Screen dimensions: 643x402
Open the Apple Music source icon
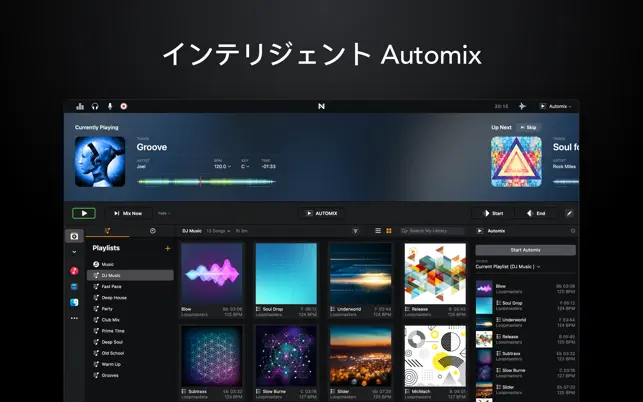(x=74, y=271)
